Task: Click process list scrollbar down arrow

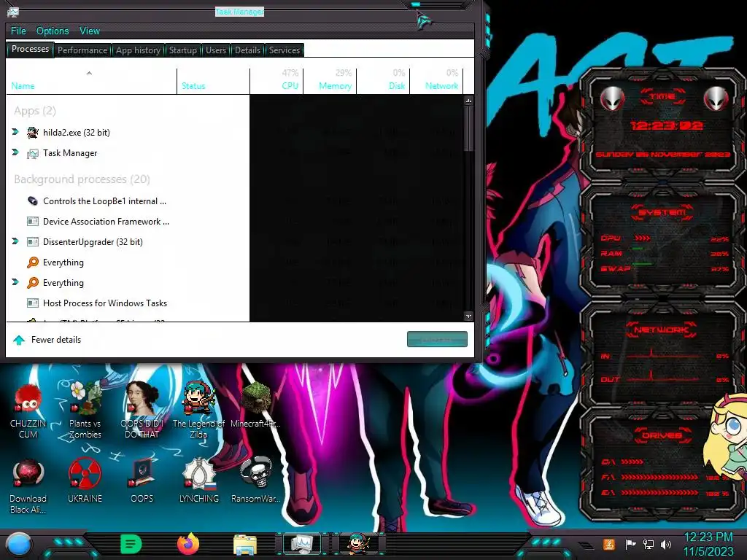Action: pos(468,316)
